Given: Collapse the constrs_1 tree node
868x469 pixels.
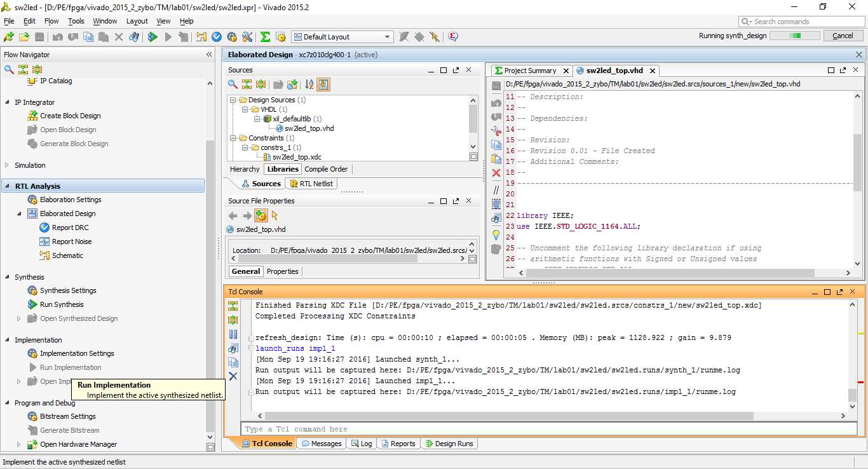Looking at the screenshot, I should click(x=245, y=147).
